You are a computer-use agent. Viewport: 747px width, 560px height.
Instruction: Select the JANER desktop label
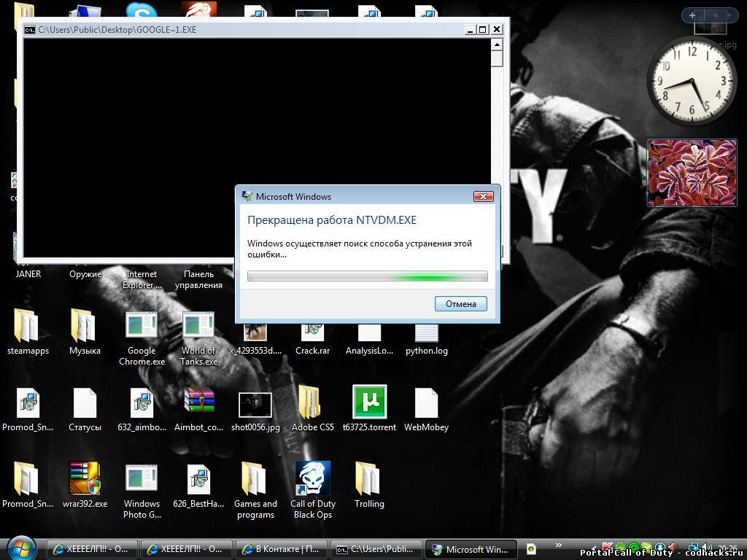pos(28,274)
